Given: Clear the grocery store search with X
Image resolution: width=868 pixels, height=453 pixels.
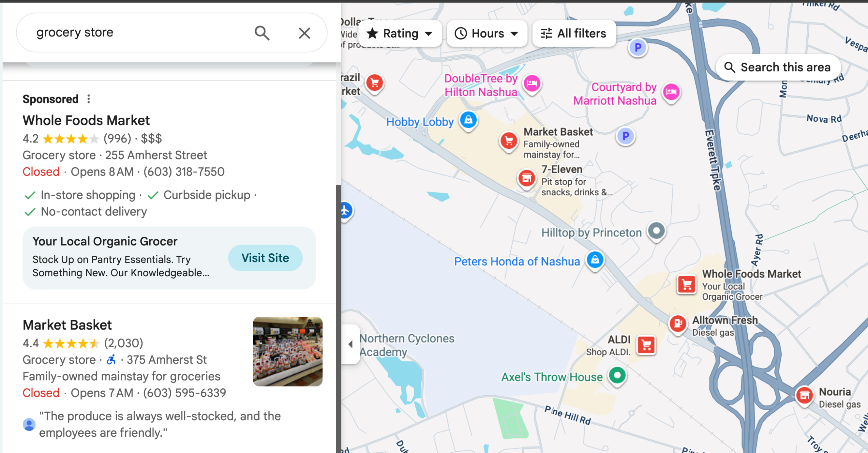Looking at the screenshot, I should (304, 33).
